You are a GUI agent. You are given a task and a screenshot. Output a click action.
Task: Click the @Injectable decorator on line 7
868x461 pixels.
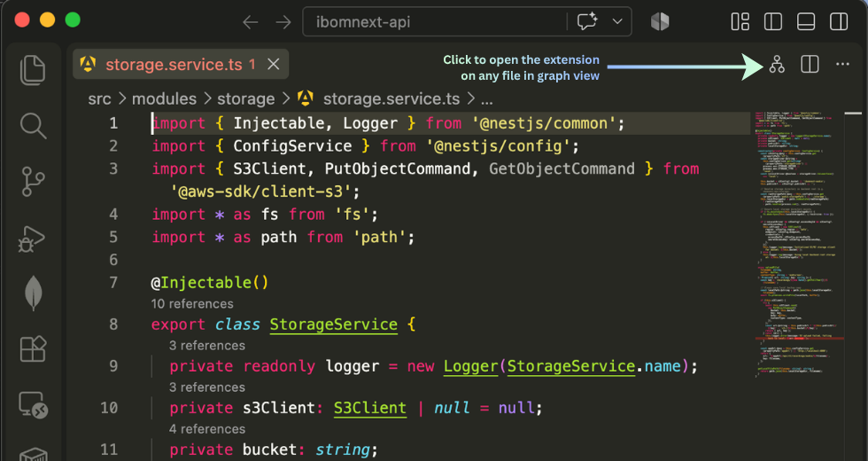pos(210,283)
